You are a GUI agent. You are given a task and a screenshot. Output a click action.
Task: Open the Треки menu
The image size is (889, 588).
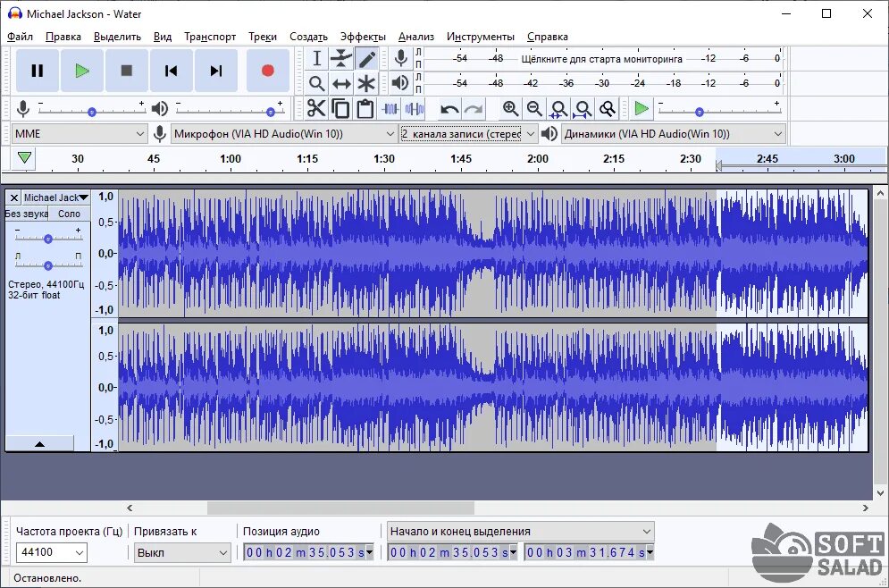coord(263,37)
